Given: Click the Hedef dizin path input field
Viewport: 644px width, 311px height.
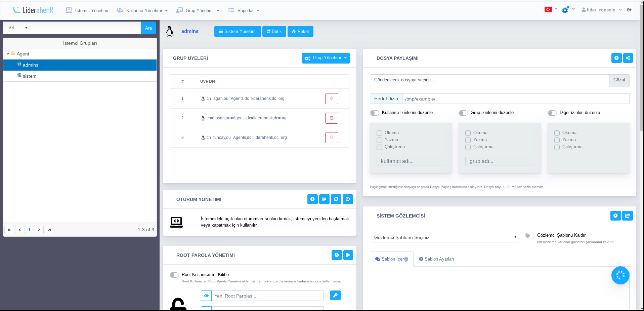Looking at the screenshot, I should tap(515, 99).
